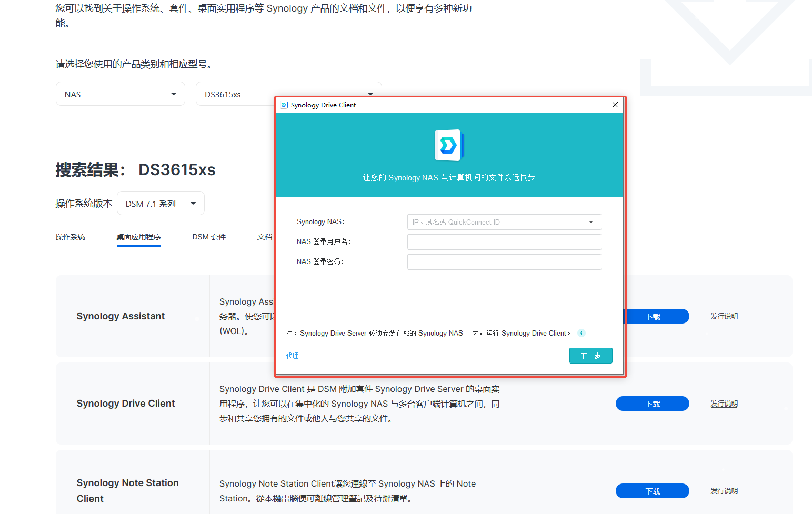Switch to the 操作系统 tab
812x514 pixels.
(x=70, y=237)
